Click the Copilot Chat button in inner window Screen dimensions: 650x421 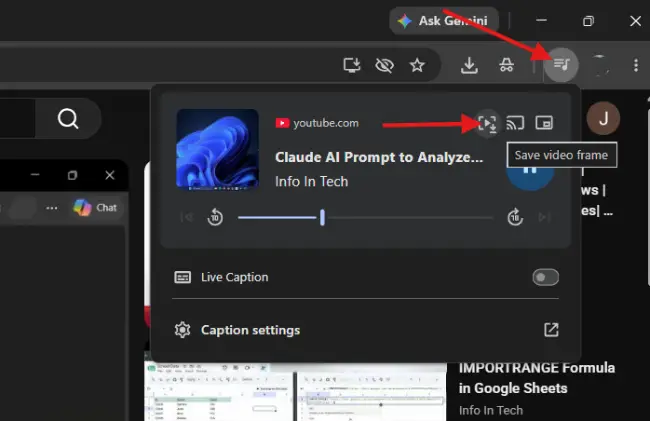(x=95, y=208)
